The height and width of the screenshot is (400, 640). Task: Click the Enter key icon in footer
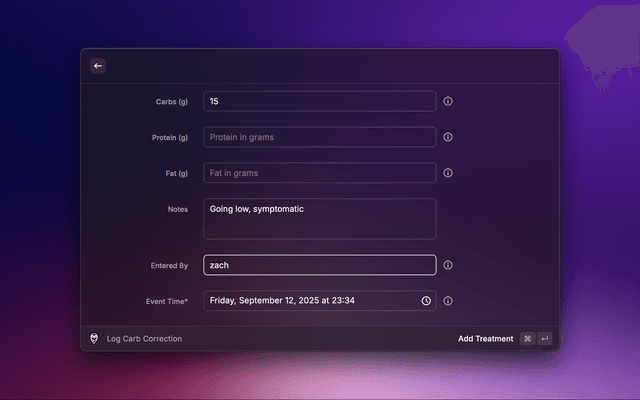pos(544,339)
